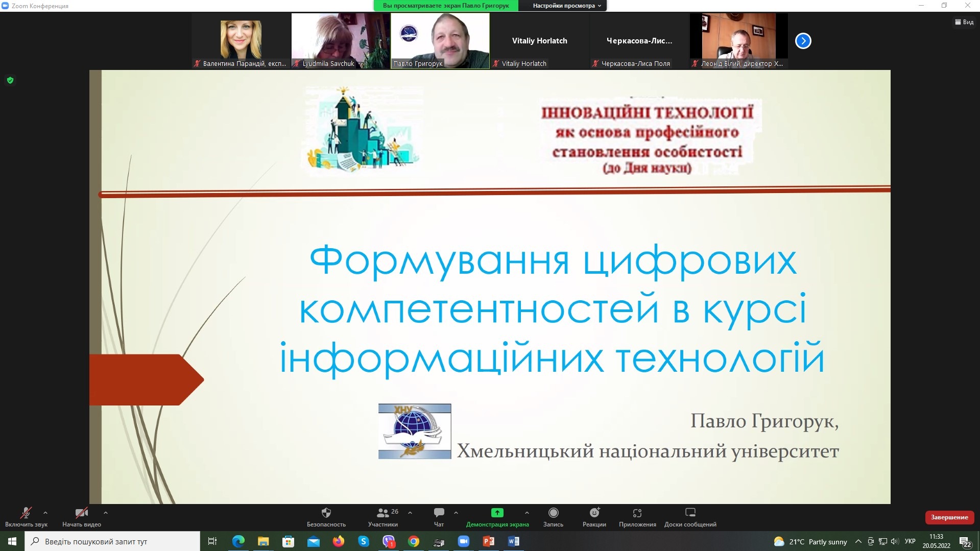Open the Настройки просмотра view options dropdown
This screenshot has width=980, height=551.
pyautogui.click(x=567, y=6)
